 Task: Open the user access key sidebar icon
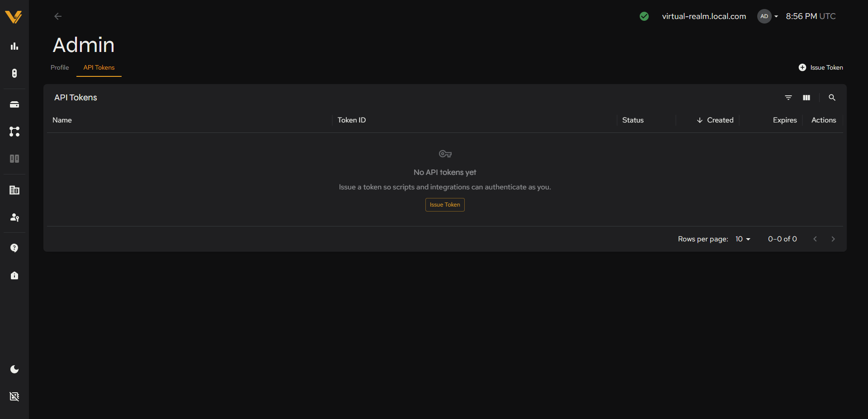pyautogui.click(x=14, y=217)
